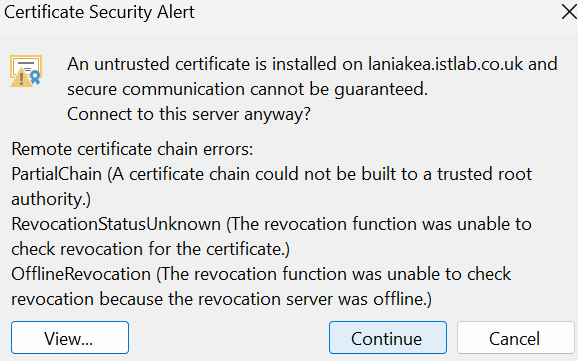The height and width of the screenshot is (361, 578).
Task: Select the OfflineRevocation error label
Action: point(81,274)
